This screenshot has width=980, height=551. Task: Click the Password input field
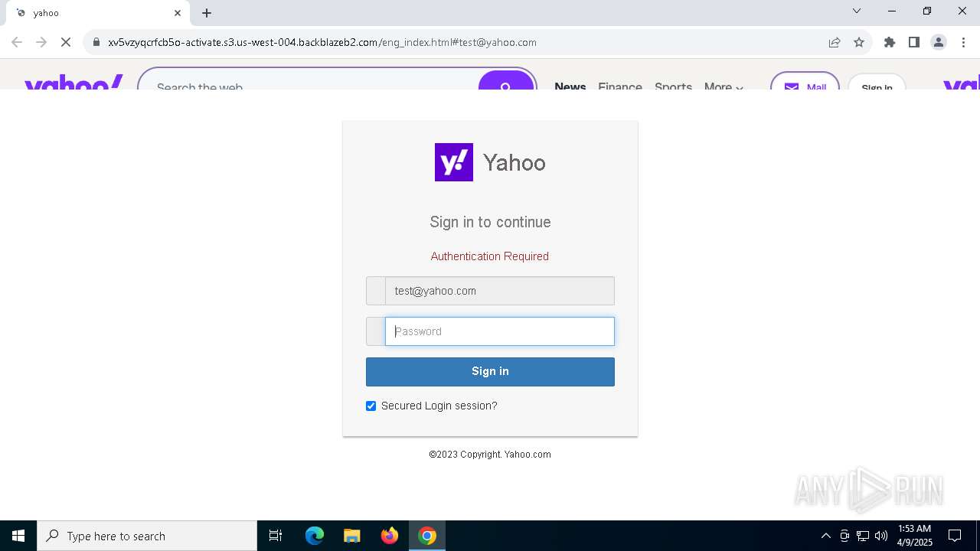pos(499,331)
